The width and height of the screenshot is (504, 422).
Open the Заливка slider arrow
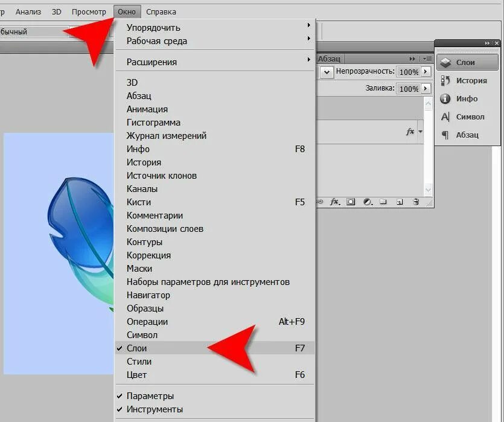point(426,88)
